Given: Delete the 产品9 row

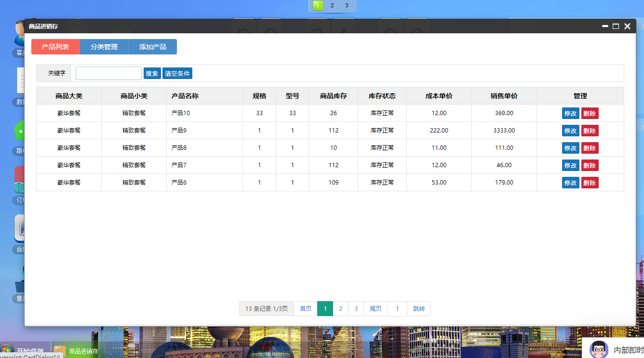Looking at the screenshot, I should click(x=590, y=131).
